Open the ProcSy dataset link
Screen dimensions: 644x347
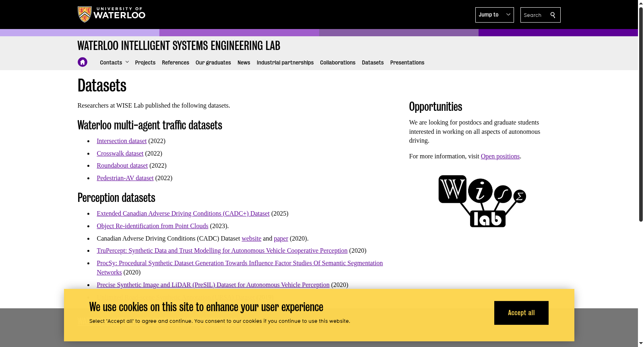point(240,263)
